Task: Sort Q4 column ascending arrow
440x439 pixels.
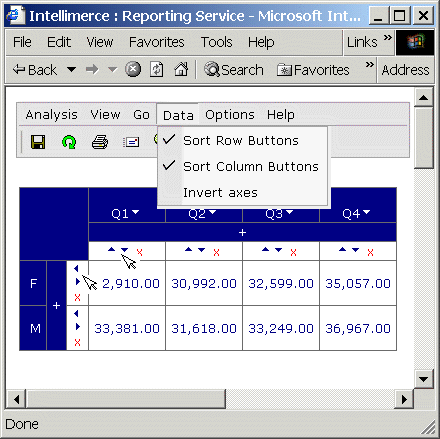Action: coord(342,249)
